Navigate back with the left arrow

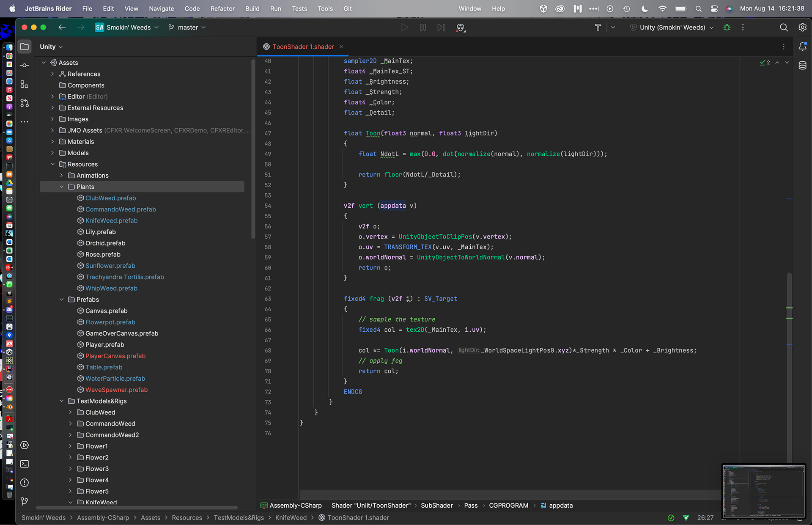(x=62, y=27)
